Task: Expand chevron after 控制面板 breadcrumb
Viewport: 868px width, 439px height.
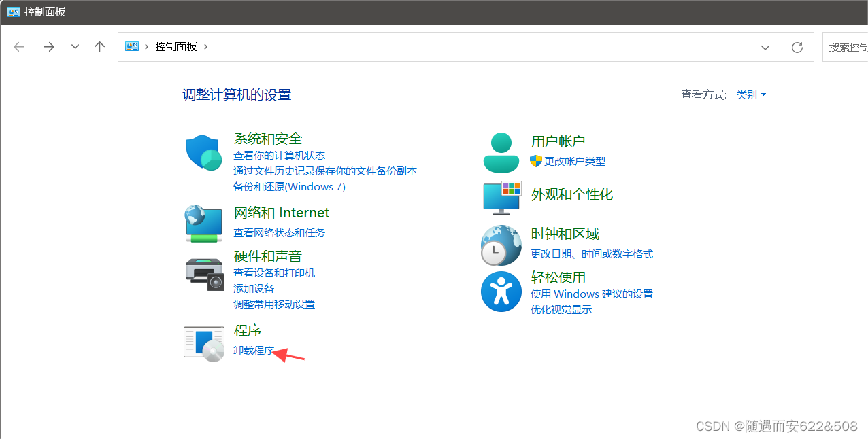Action: coord(206,47)
